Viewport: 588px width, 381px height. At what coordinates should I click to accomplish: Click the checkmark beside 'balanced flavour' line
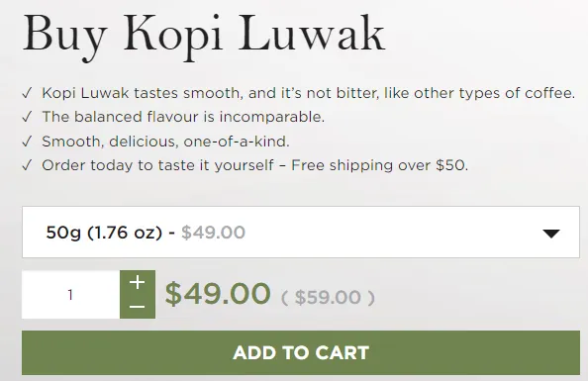point(27,117)
